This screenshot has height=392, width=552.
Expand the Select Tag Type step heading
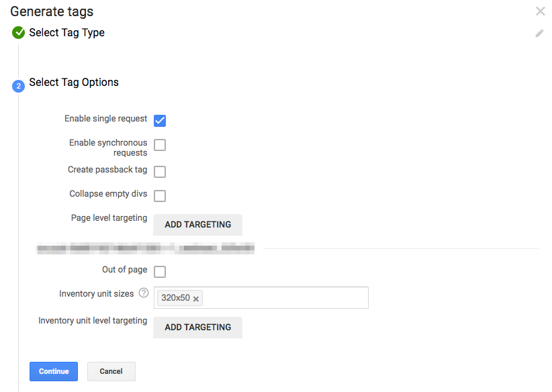pos(67,33)
